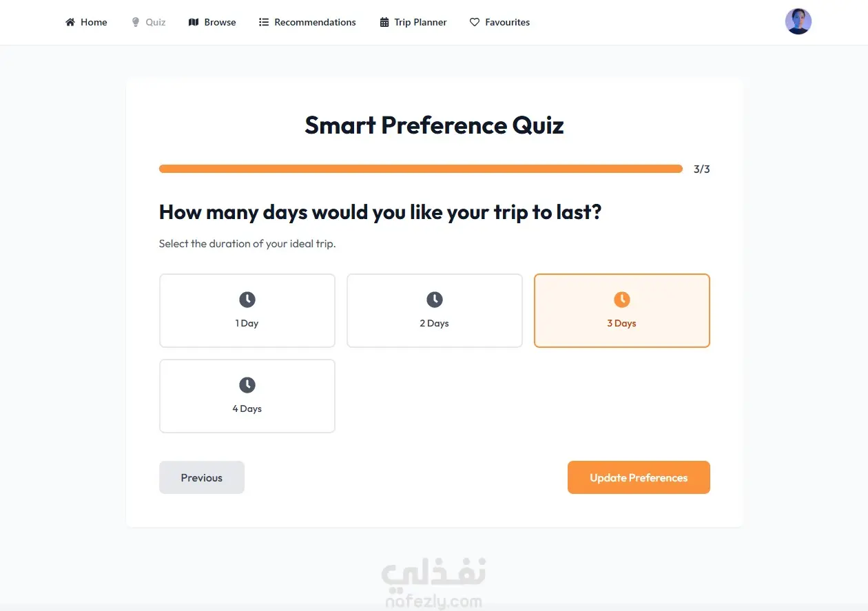Click the Previous button
The height and width of the screenshot is (611, 868).
tap(202, 477)
